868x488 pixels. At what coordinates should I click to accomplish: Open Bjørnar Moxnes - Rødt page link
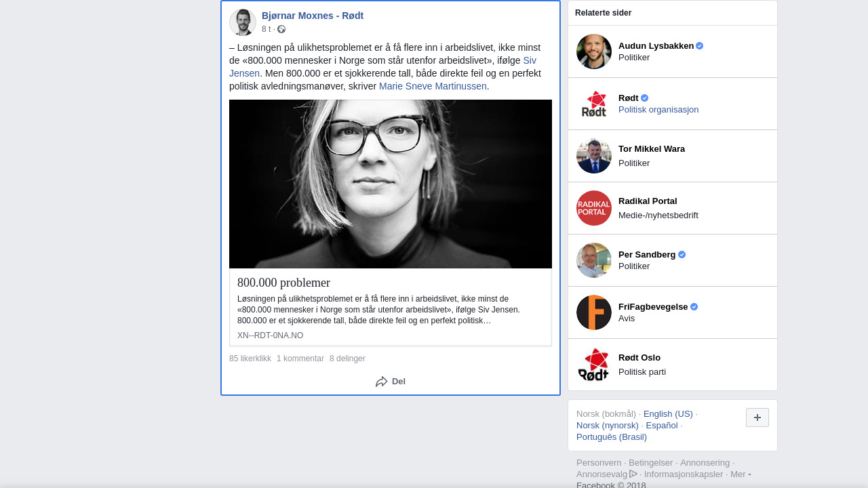(x=313, y=16)
